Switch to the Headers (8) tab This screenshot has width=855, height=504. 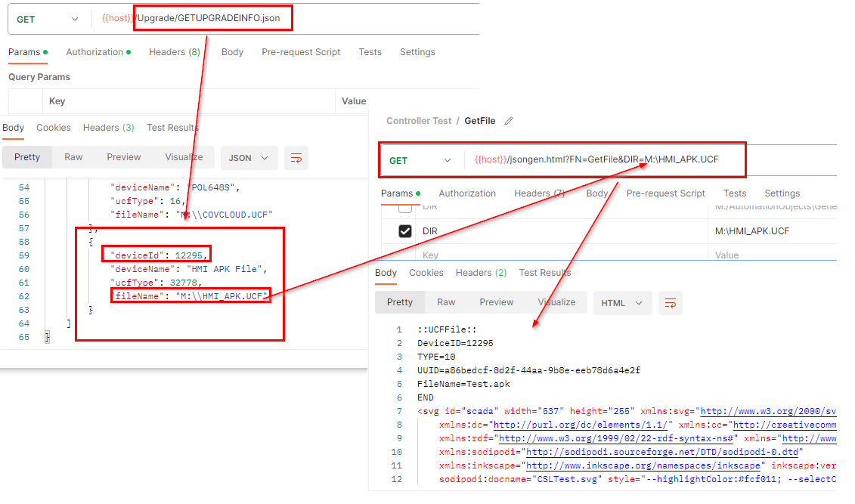click(x=174, y=52)
